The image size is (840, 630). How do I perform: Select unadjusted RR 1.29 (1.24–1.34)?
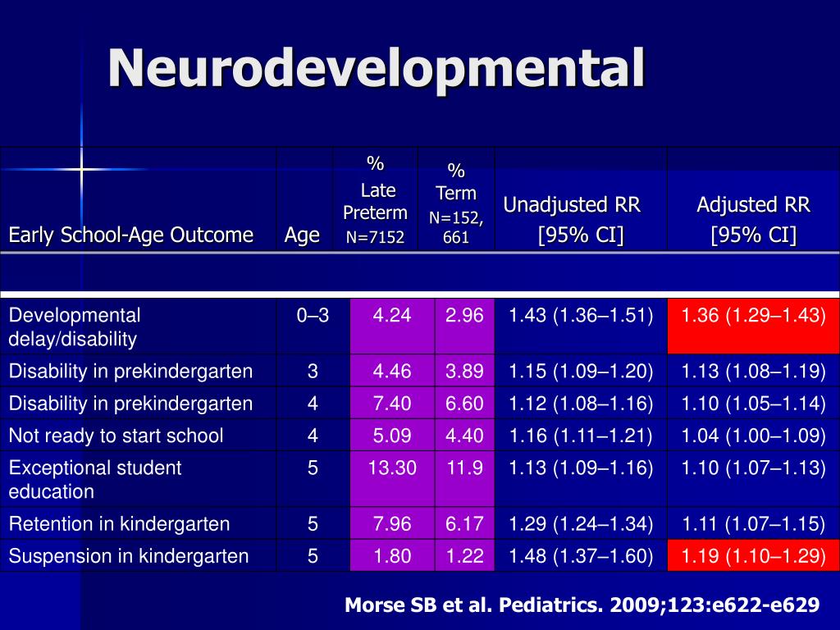[581, 524]
